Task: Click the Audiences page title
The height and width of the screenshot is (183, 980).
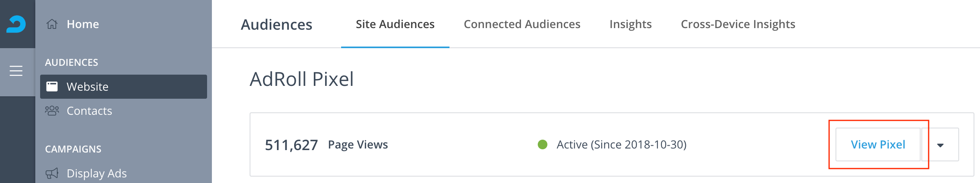Action: click(x=277, y=24)
